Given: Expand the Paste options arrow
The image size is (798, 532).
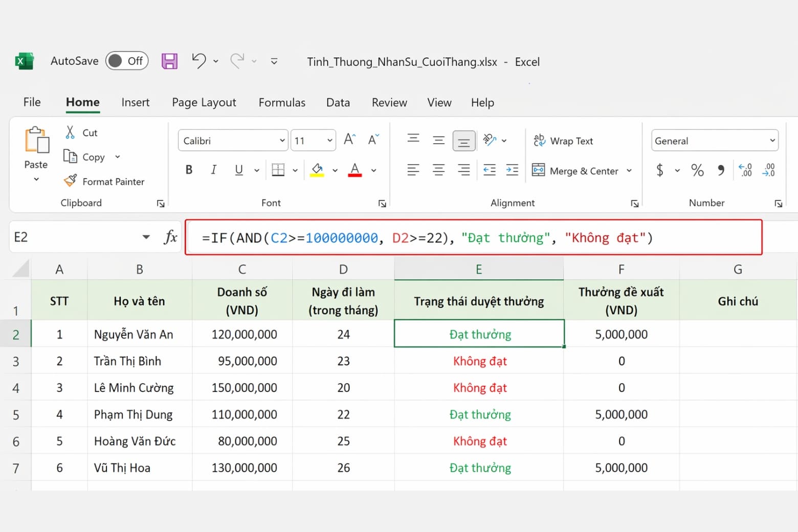Looking at the screenshot, I should pos(36,180).
